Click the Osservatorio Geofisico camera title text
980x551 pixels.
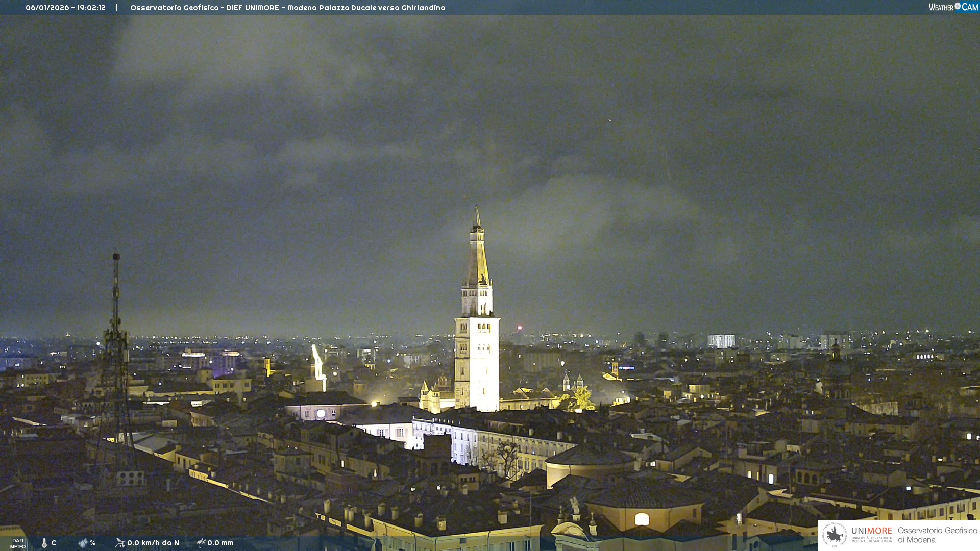tap(287, 8)
